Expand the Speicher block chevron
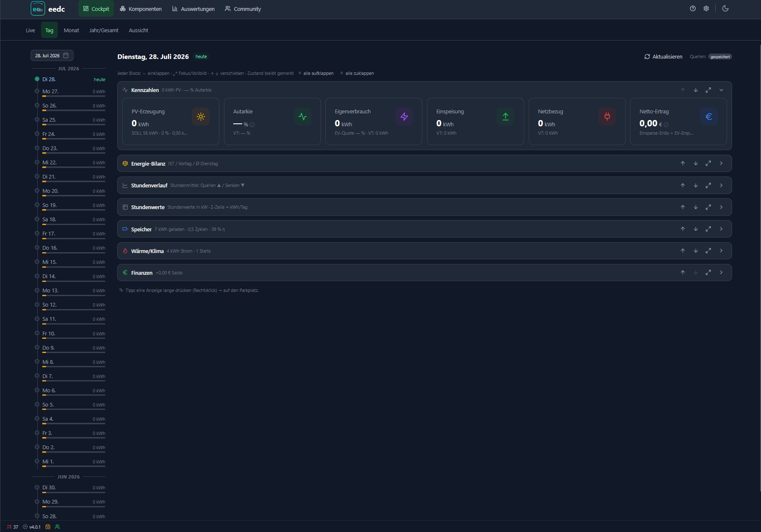 click(x=721, y=229)
